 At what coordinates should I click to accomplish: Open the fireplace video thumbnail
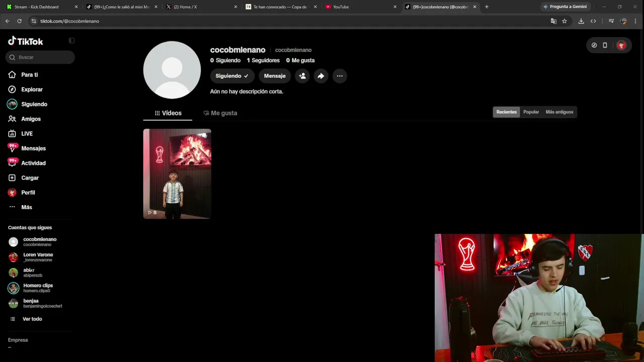point(177,174)
